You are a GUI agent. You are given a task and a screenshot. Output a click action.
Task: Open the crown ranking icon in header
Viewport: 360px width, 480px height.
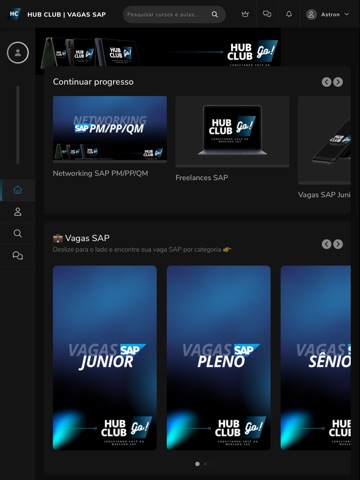[245, 14]
